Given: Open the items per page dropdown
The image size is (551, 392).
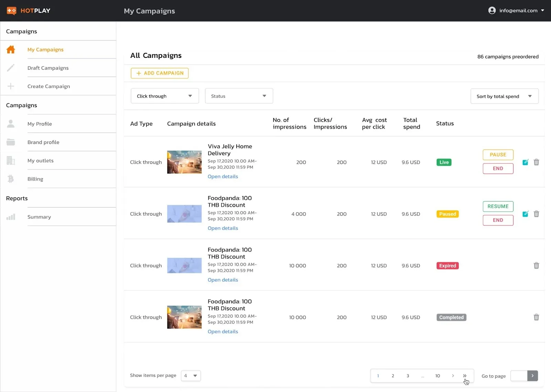Looking at the screenshot, I should click(x=191, y=375).
